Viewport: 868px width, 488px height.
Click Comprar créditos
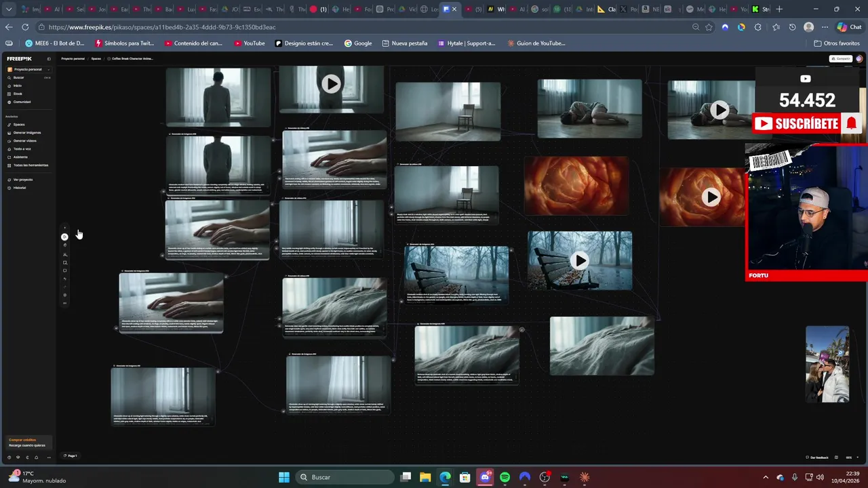coord(22,440)
